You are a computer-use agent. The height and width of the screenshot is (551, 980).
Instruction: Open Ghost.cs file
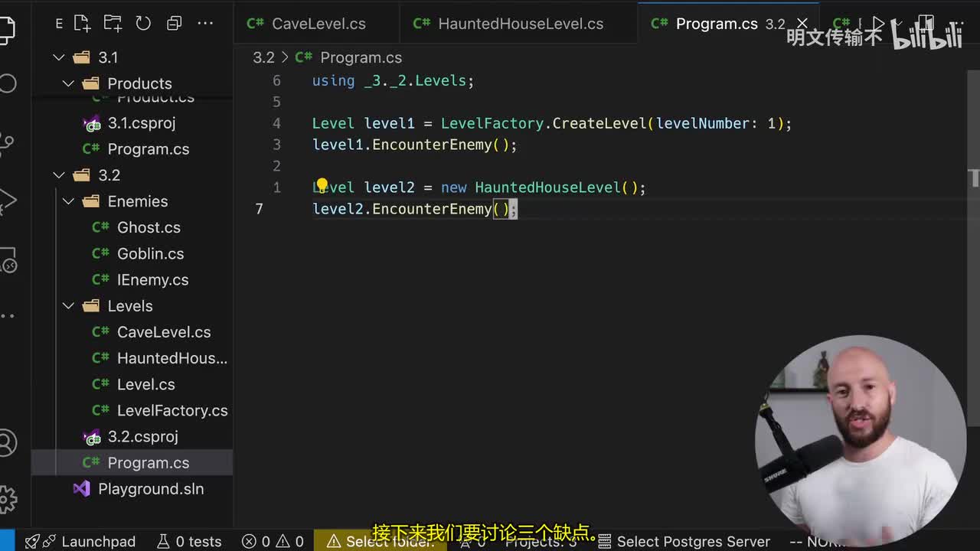coord(132,227)
